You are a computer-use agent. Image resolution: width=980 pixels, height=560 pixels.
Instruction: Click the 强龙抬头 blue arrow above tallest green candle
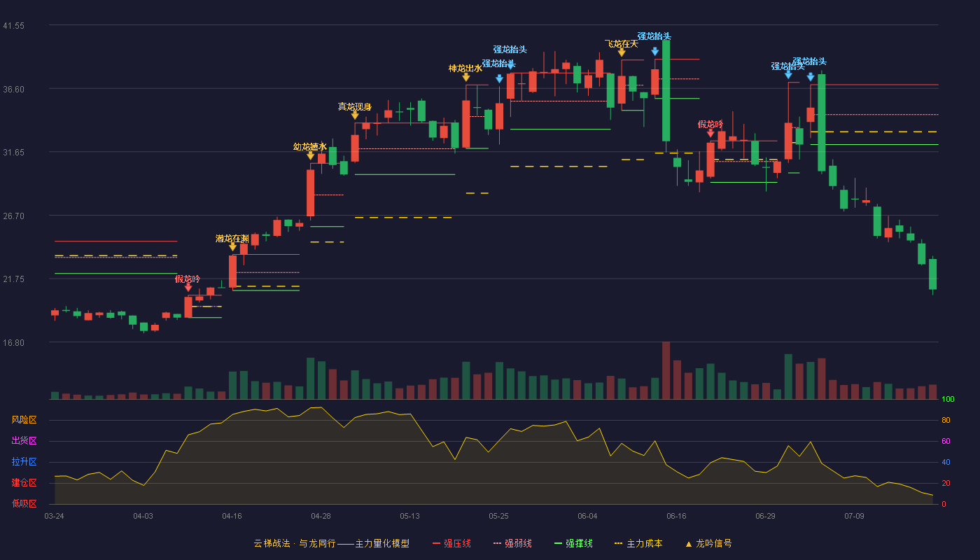click(654, 51)
